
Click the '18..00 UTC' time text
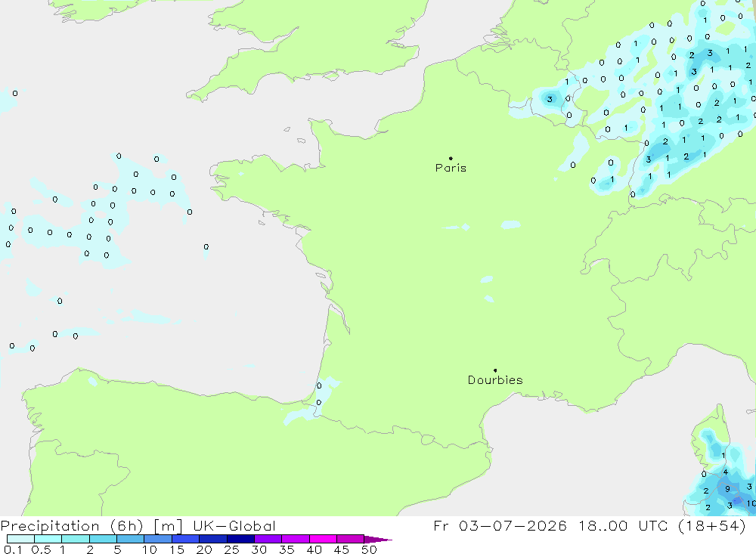(x=623, y=525)
